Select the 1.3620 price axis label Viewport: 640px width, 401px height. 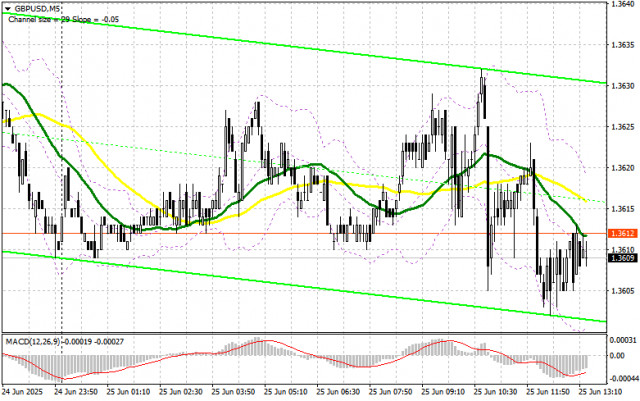click(622, 168)
